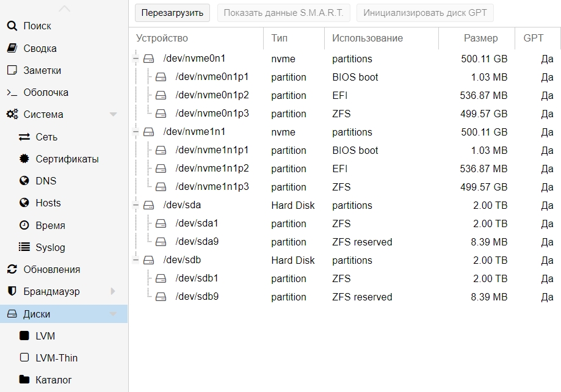Sort by the Размер column header
The image size is (561, 392).
480,38
